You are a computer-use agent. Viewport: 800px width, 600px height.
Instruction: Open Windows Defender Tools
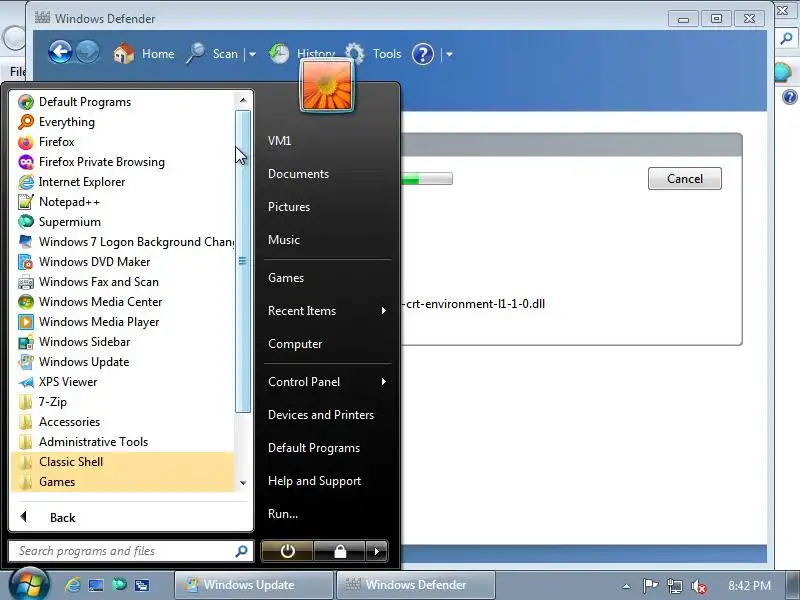373,54
